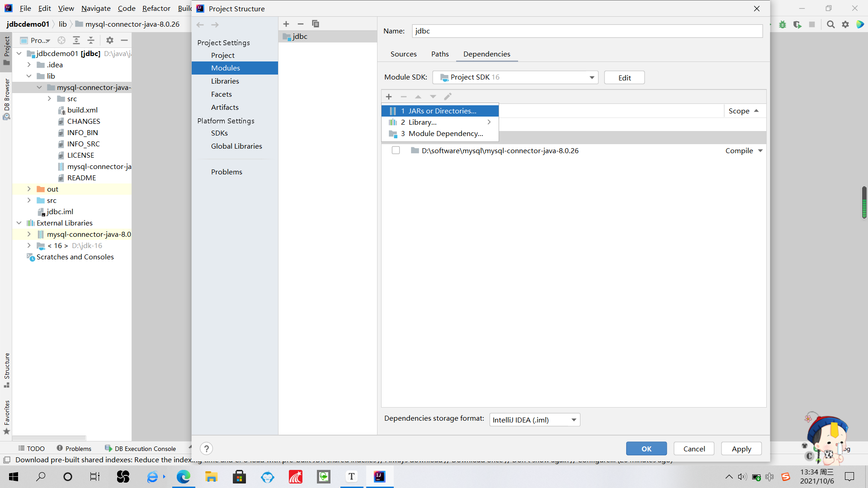Screen dimensions: 868x488
Task: Click the edit pencil icon in Dependencies toolbar
Action: click(448, 96)
